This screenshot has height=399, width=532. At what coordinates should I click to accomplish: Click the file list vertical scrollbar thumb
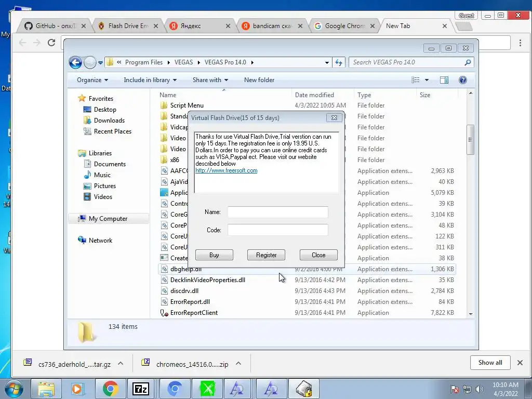(470, 139)
